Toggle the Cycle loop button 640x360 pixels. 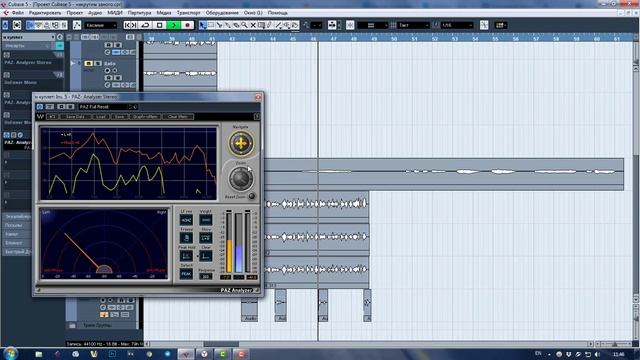(145, 25)
